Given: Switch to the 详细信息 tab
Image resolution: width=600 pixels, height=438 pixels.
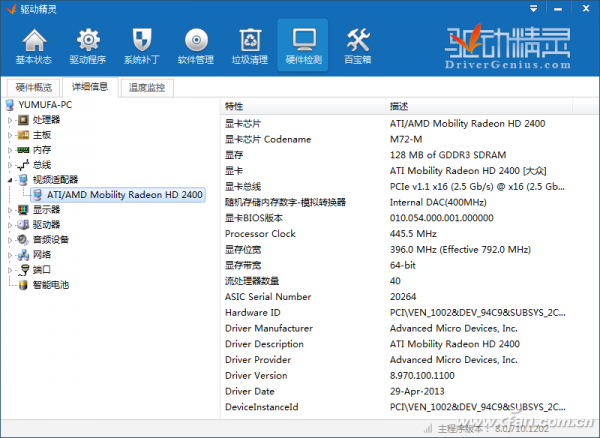Looking at the screenshot, I should tap(90, 87).
